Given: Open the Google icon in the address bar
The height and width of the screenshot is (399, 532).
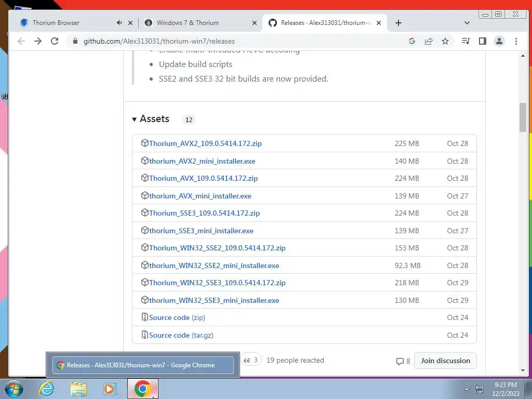Looking at the screenshot, I should [x=412, y=41].
